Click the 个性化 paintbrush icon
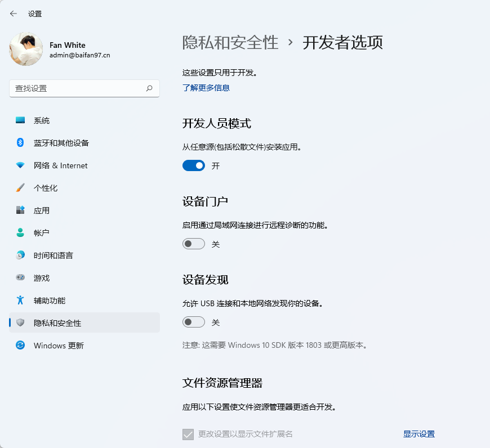The height and width of the screenshot is (448, 490). pos(20,188)
